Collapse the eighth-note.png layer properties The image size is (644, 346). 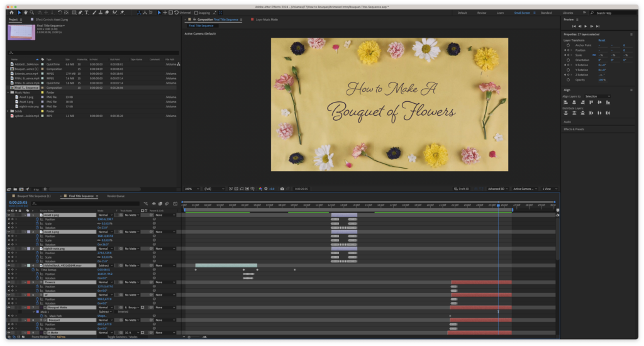point(24,248)
